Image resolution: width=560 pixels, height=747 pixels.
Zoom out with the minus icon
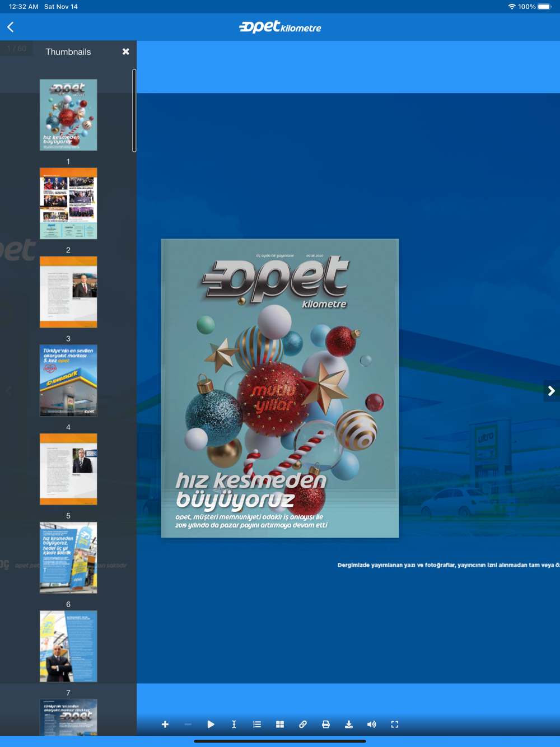188,725
